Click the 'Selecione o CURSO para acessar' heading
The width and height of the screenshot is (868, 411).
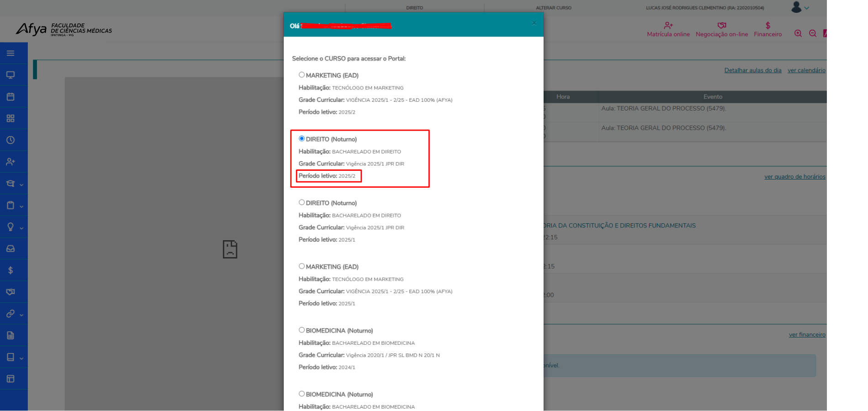349,58
